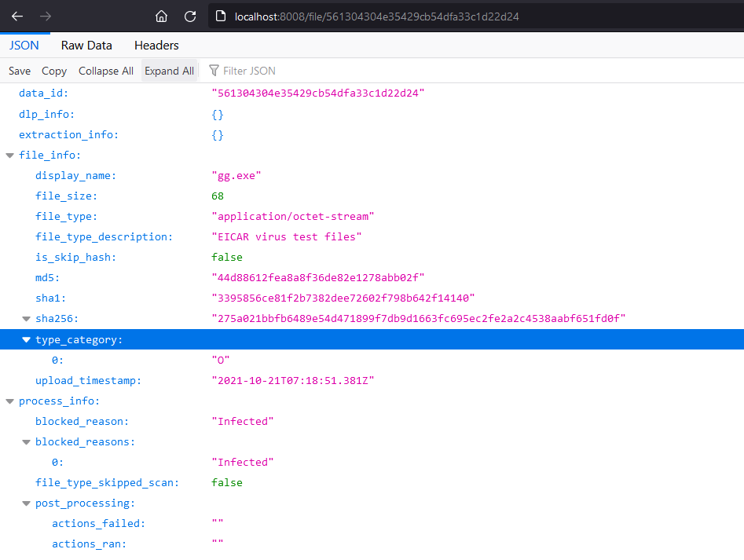Select the display_name key
The height and width of the screenshot is (560, 744).
[76, 176]
